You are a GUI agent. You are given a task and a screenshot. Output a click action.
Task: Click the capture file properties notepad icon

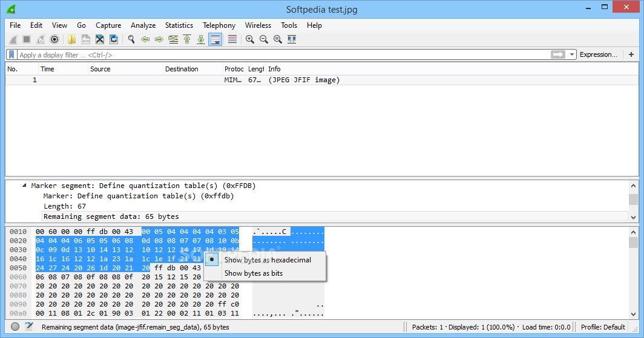point(29,327)
